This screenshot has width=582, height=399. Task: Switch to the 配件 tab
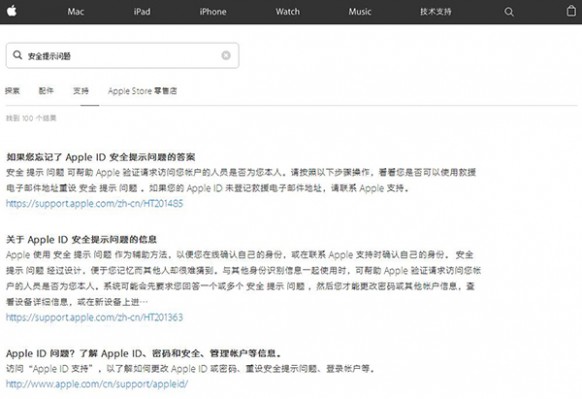coord(46,91)
